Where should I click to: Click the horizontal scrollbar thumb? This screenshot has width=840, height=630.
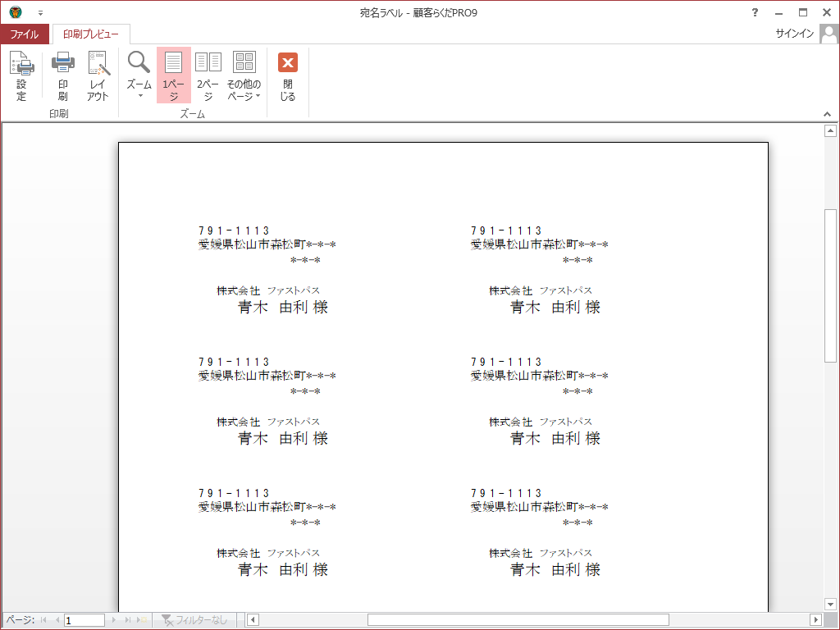coord(518,620)
